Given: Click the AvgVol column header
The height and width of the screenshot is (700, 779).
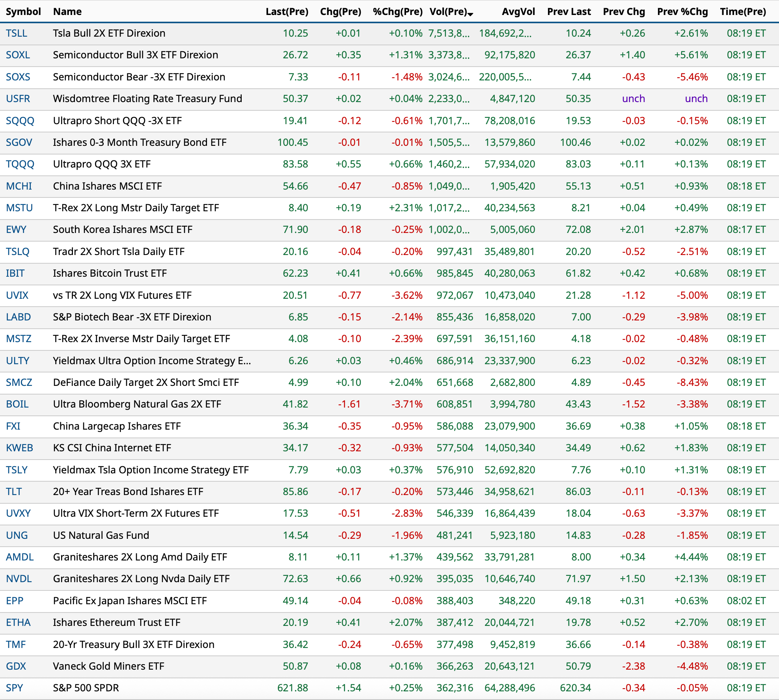Looking at the screenshot, I should click(518, 11).
